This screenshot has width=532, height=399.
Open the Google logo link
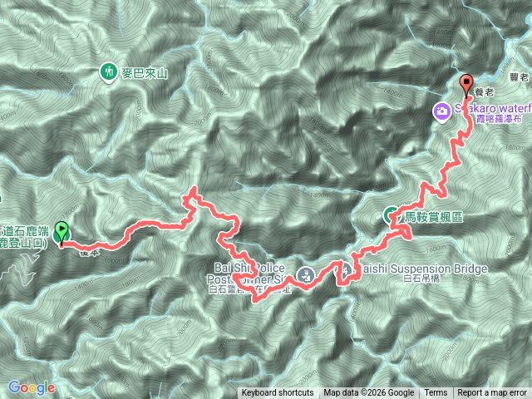31,387
